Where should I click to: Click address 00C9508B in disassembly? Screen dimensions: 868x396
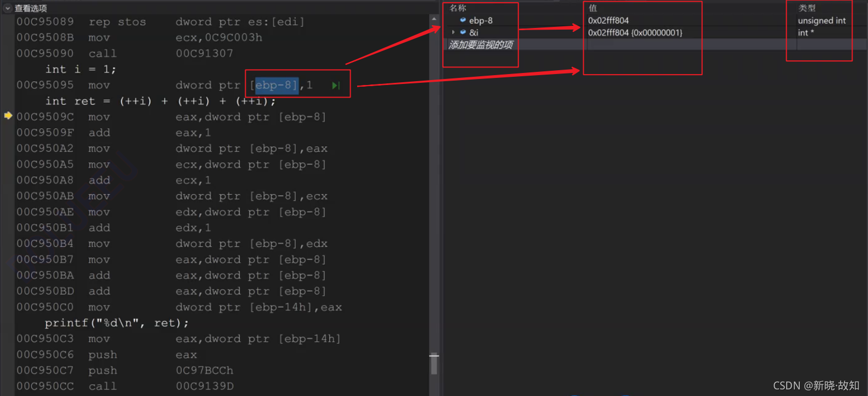45,38
